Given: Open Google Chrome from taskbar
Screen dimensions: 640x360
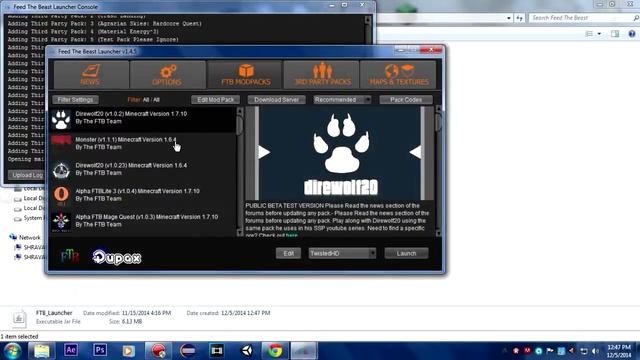Looking at the screenshot, I should 275,351.
